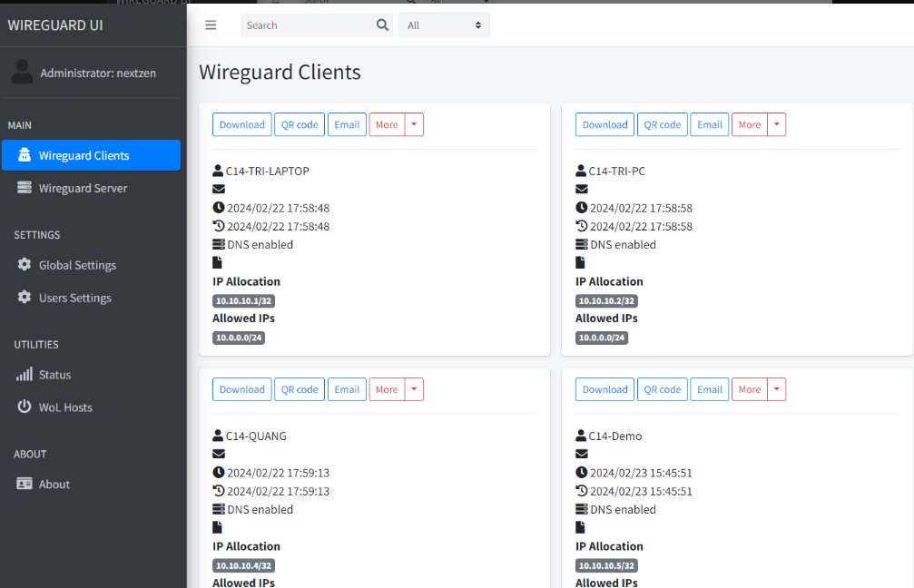Screen dimensions: 914x588
Task: Click the Users Settings gear icon
Action: 24,298
